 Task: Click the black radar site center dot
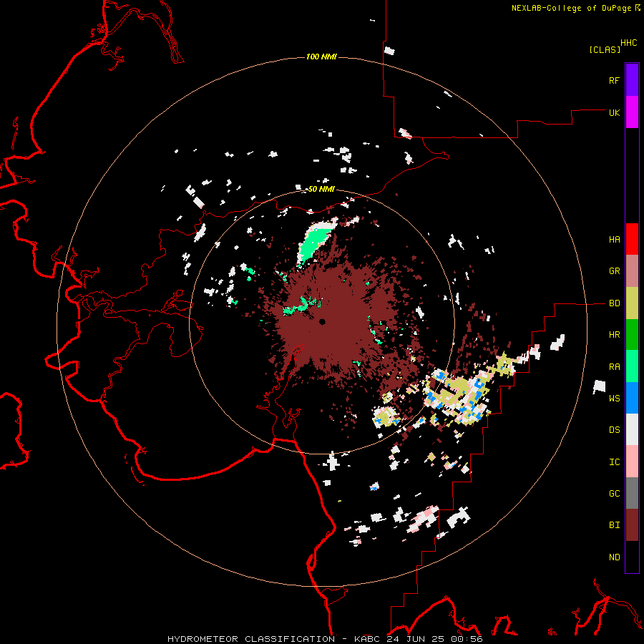(x=322, y=321)
